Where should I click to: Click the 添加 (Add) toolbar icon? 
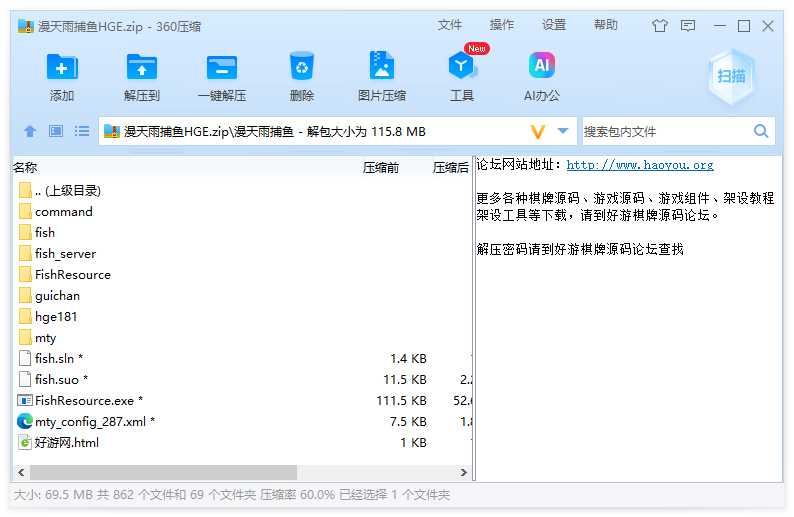pyautogui.click(x=62, y=67)
